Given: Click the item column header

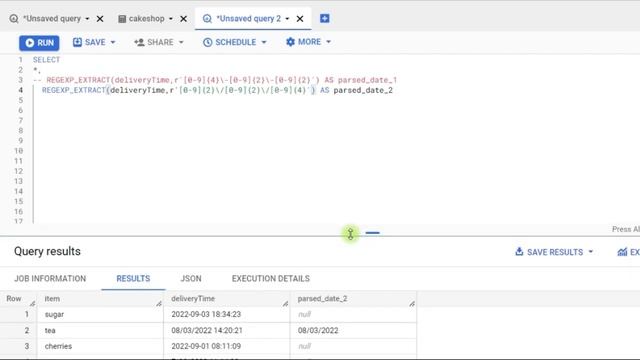Looking at the screenshot, I should 100,299.
